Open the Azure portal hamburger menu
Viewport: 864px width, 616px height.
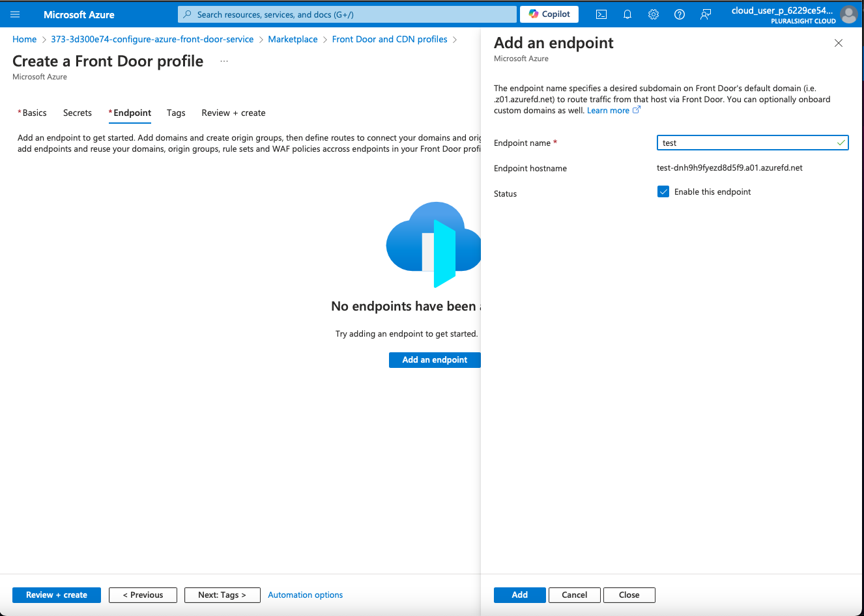(x=15, y=14)
